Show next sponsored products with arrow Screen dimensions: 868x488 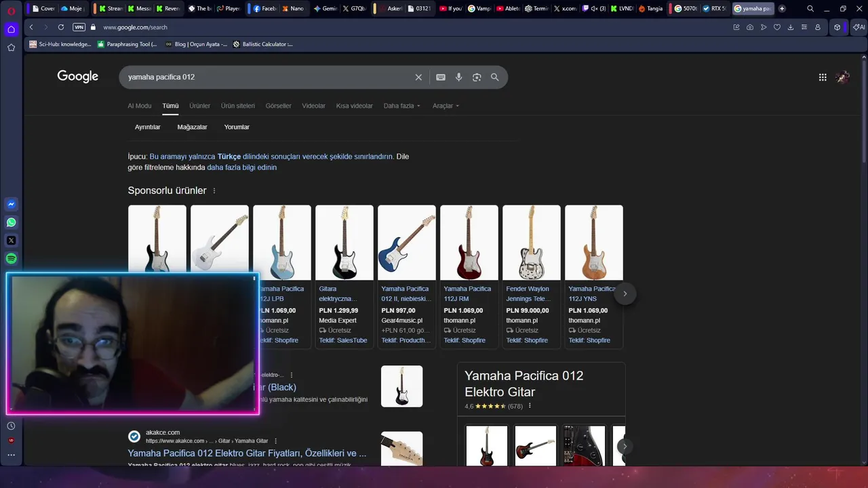[625, 293]
